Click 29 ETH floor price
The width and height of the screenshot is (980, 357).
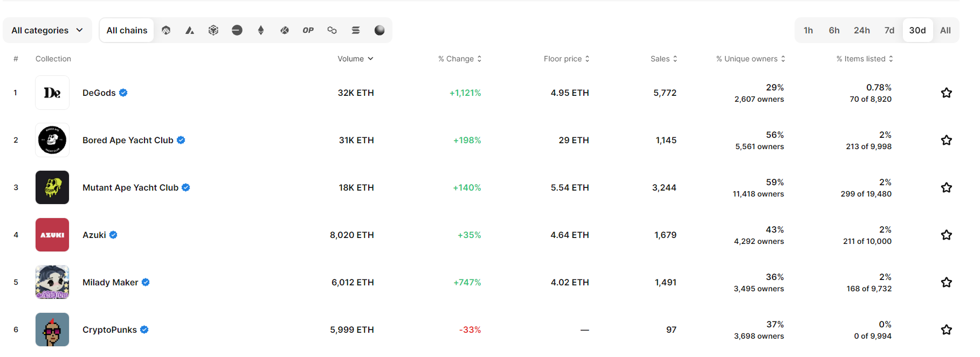pyautogui.click(x=574, y=140)
